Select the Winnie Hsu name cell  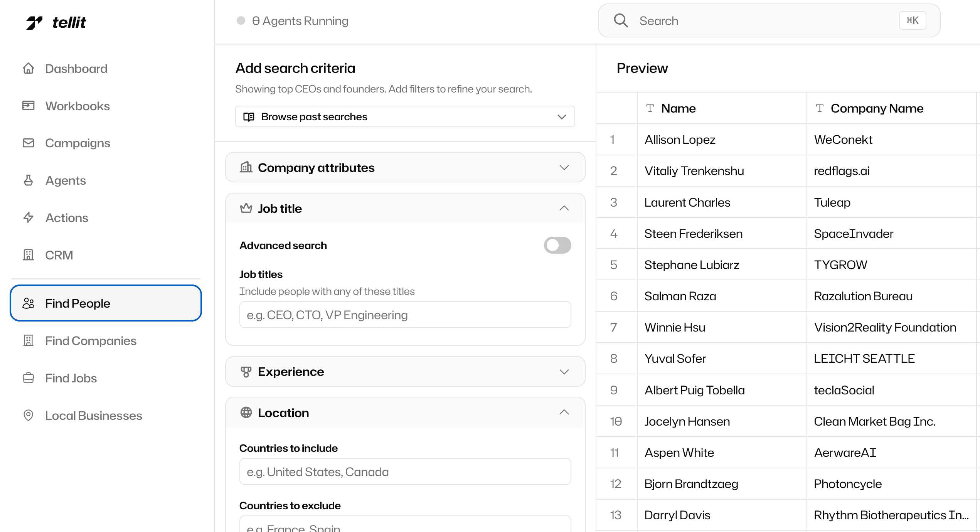[722, 327]
